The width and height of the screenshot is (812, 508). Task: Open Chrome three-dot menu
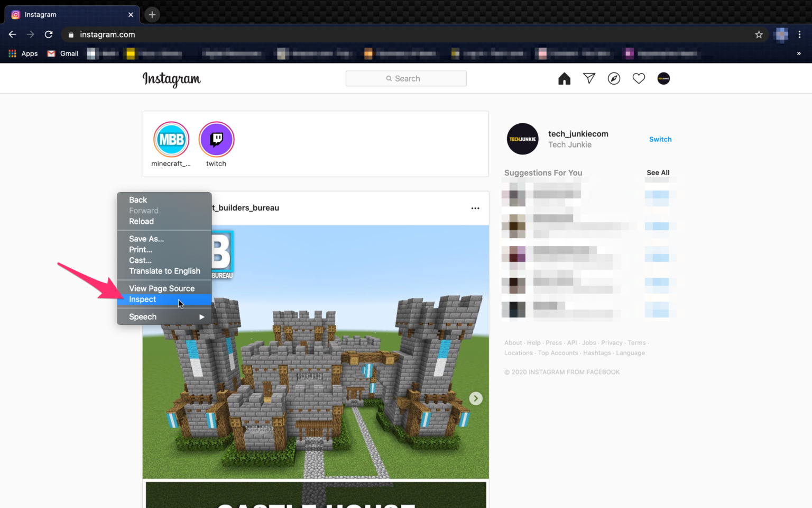[x=799, y=34]
